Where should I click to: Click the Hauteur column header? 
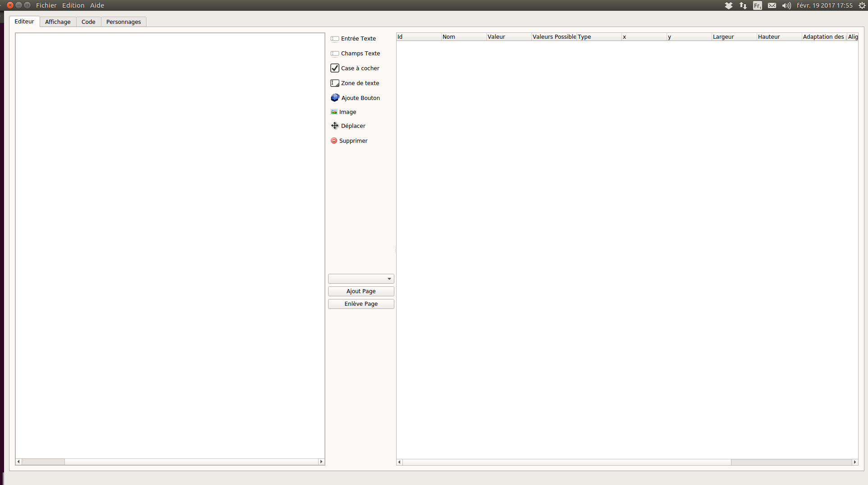coord(779,37)
